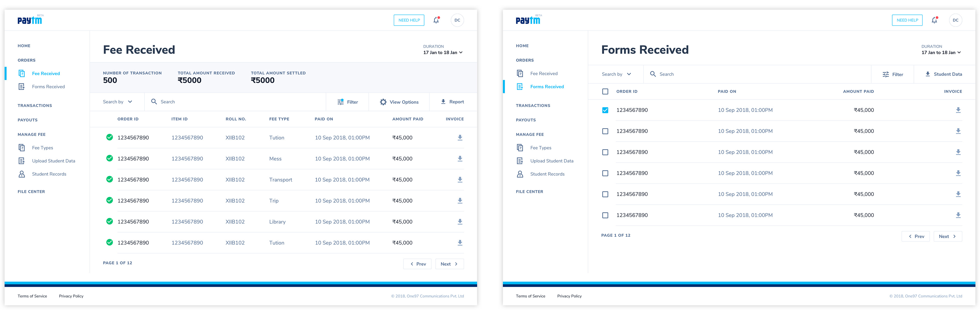Sort by Paid On header in Forms Received
The height and width of the screenshot is (315, 980).
point(727,91)
